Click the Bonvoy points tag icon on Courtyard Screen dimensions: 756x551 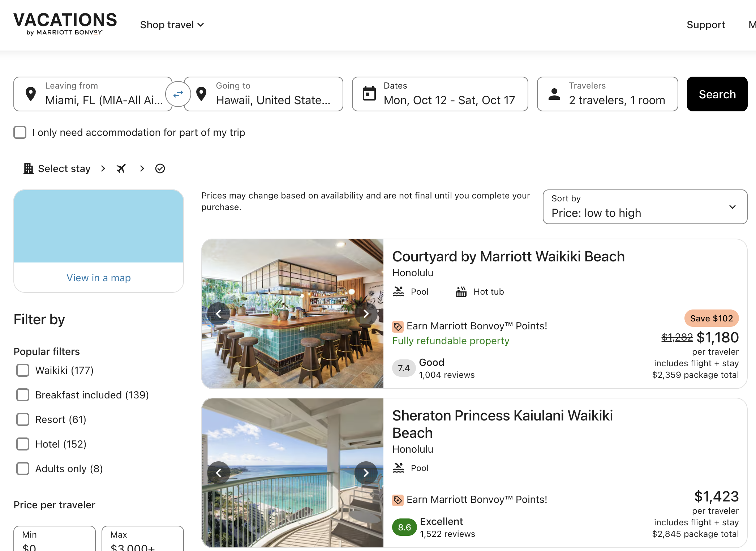pos(398,326)
